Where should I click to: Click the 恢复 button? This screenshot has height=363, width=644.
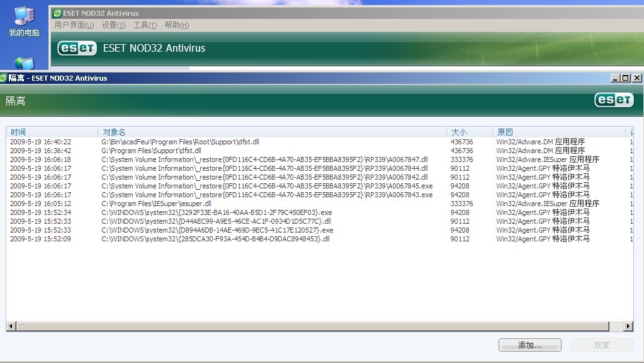[x=602, y=345]
